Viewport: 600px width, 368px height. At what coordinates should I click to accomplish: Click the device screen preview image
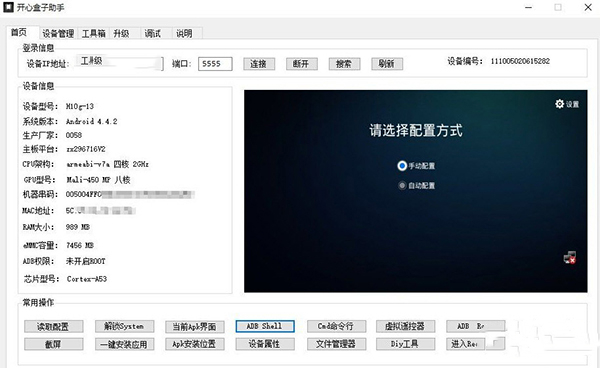(x=416, y=191)
